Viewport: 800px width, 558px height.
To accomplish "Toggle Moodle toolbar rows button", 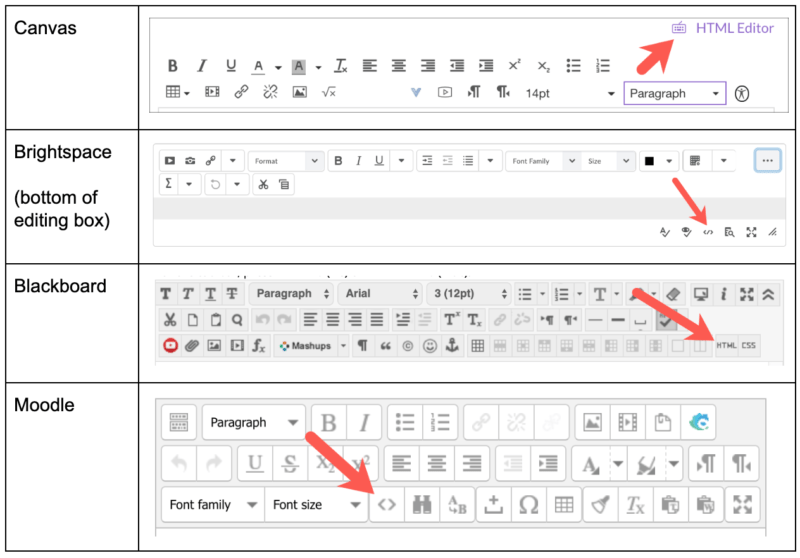I will point(179,423).
